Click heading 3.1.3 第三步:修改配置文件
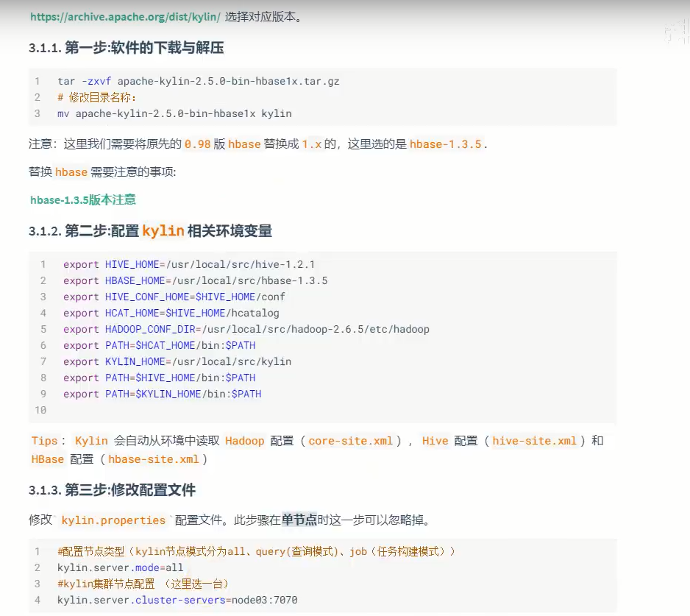This screenshot has height=616, width=690. (x=113, y=489)
